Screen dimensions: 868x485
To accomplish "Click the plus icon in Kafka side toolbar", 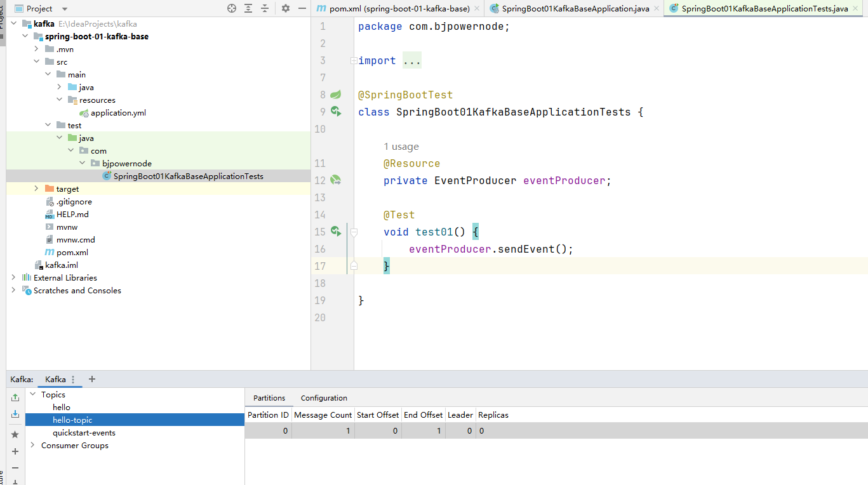I will pyautogui.click(x=15, y=451).
